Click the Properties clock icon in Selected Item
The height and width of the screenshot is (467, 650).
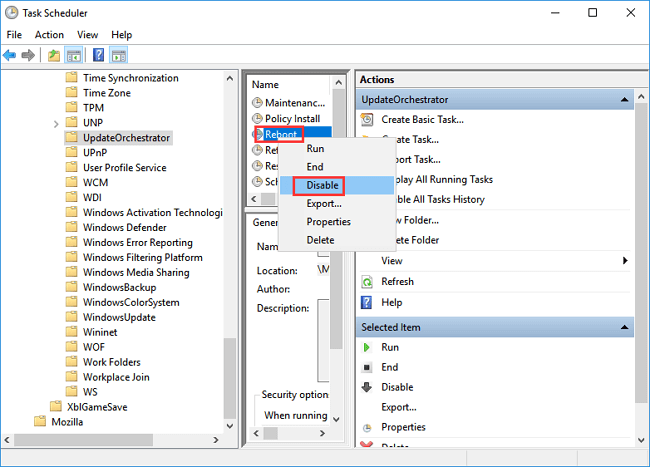pyautogui.click(x=367, y=428)
